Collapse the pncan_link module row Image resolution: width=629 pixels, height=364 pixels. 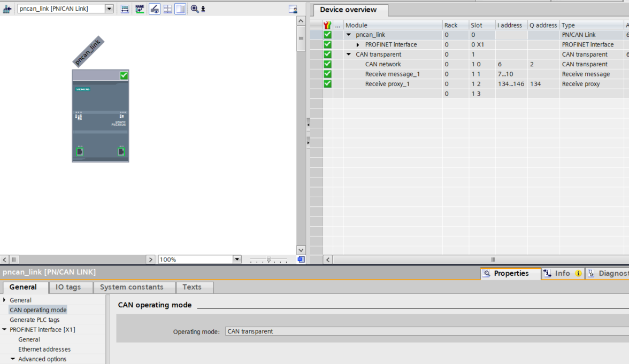pyautogui.click(x=349, y=35)
